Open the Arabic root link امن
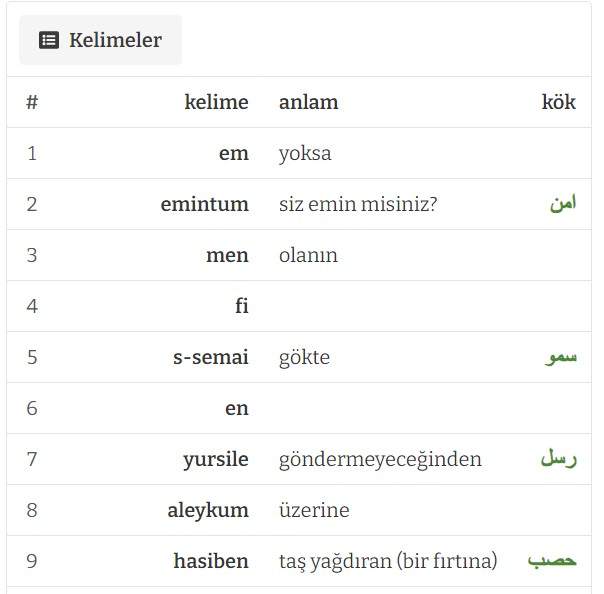The height and width of the screenshot is (594, 604). (563, 203)
